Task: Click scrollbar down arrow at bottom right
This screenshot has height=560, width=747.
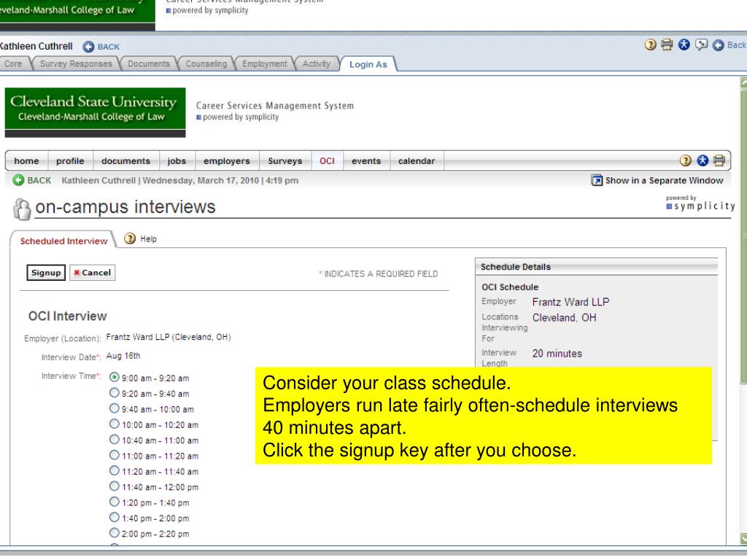Action: click(x=743, y=539)
